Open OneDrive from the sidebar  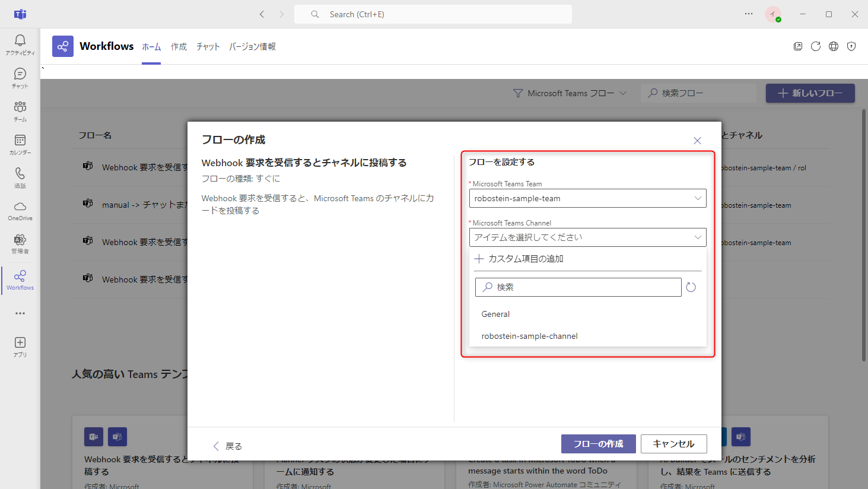tap(20, 211)
